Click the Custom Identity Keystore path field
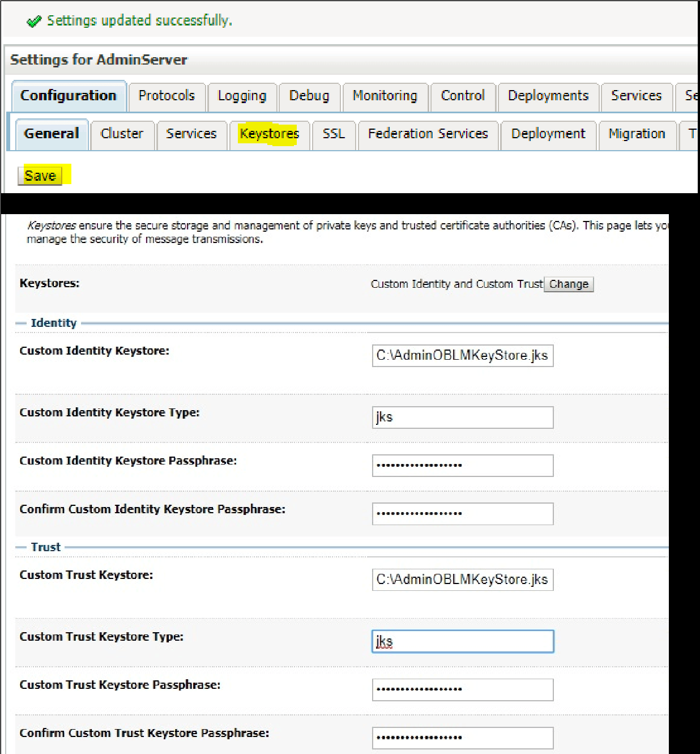 point(462,356)
